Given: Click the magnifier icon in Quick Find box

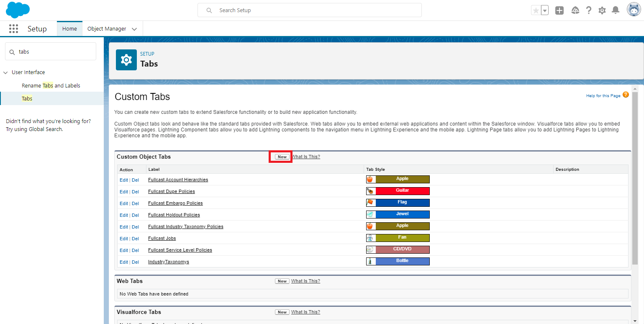Looking at the screenshot, I should pos(12,52).
